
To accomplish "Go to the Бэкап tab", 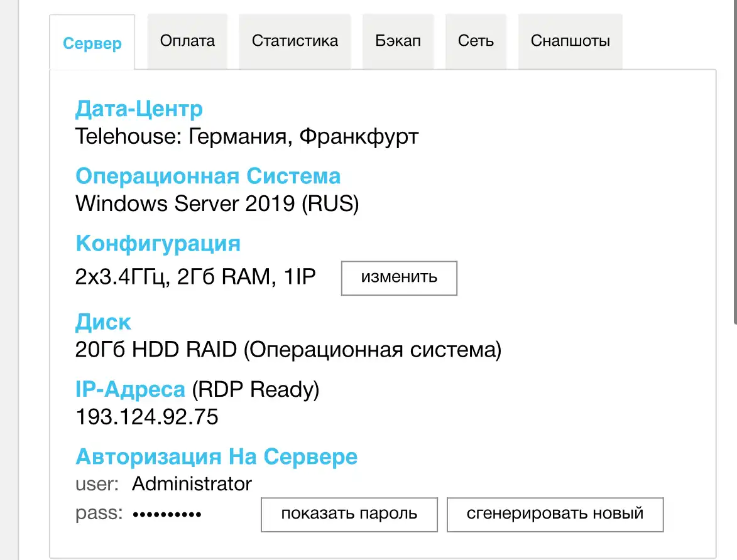I will point(398,41).
